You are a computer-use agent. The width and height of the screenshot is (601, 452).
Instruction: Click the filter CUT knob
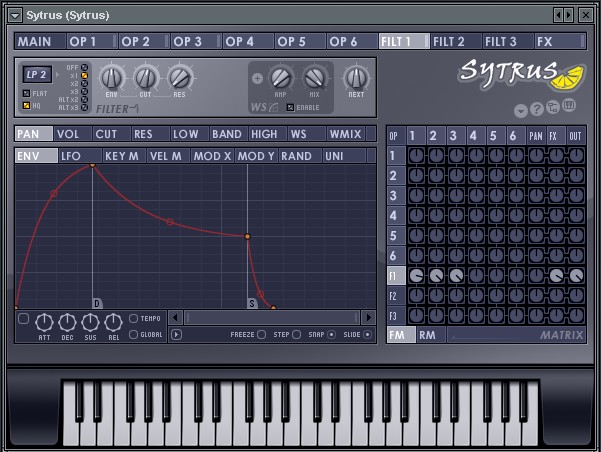point(146,78)
